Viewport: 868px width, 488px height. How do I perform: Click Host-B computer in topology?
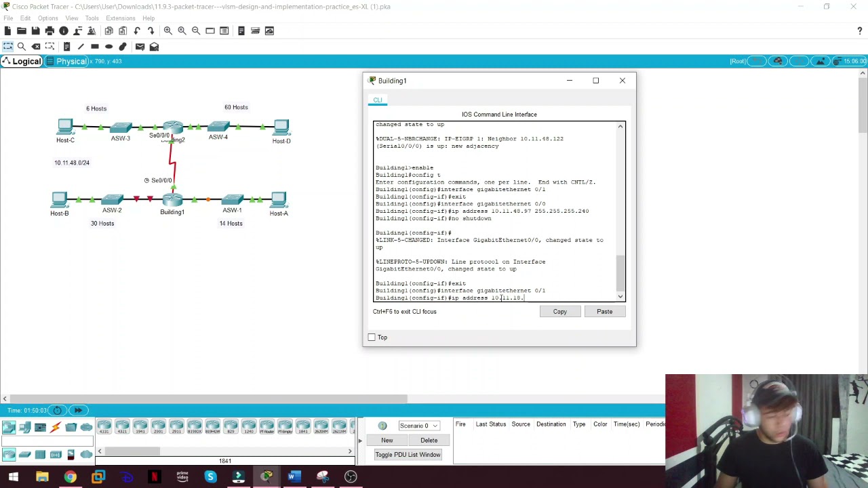click(x=59, y=200)
